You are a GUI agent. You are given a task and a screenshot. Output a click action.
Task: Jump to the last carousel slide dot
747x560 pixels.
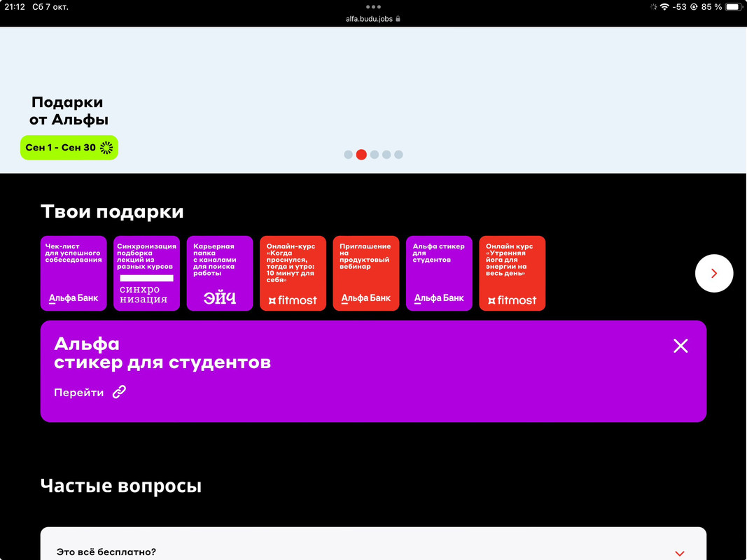point(399,155)
